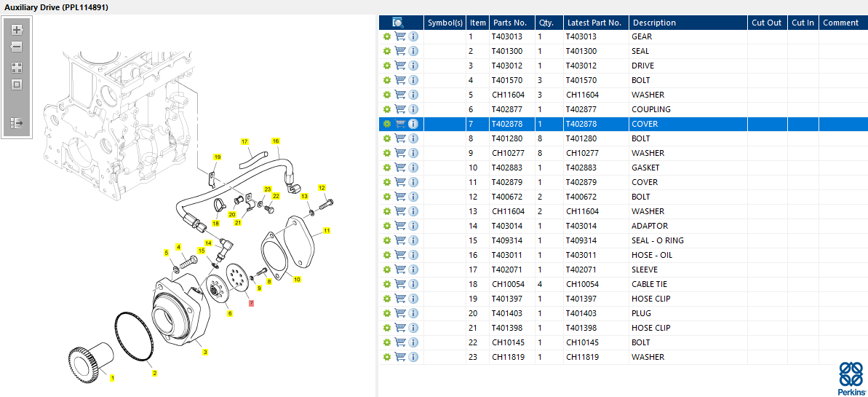Add BOLT T401570 to cart
This screenshot has height=397, width=868.
(x=401, y=80)
